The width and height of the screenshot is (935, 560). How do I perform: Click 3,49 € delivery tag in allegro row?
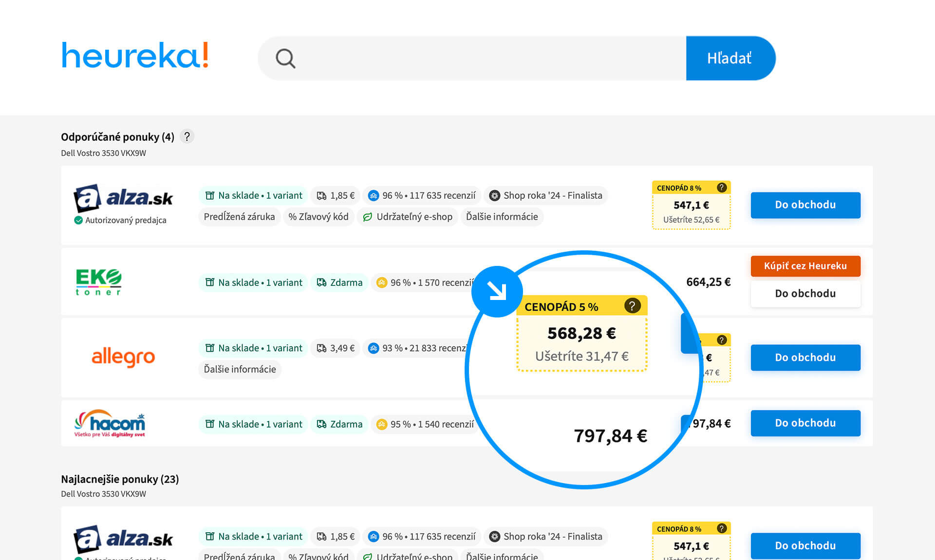click(336, 348)
